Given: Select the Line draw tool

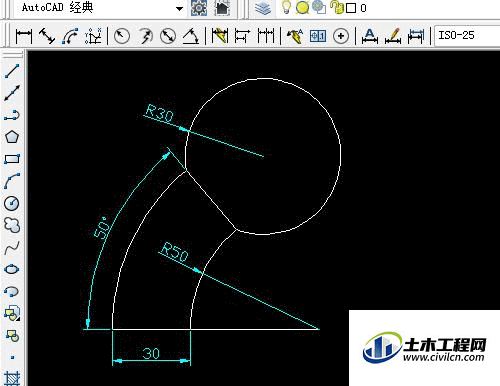Looking at the screenshot, I should coord(12,71).
